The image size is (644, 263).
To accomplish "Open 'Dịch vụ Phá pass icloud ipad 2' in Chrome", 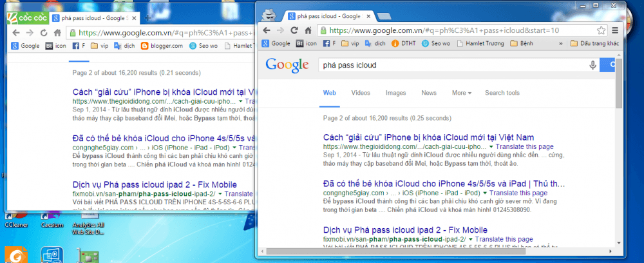I will pyautogui.click(x=405, y=229).
